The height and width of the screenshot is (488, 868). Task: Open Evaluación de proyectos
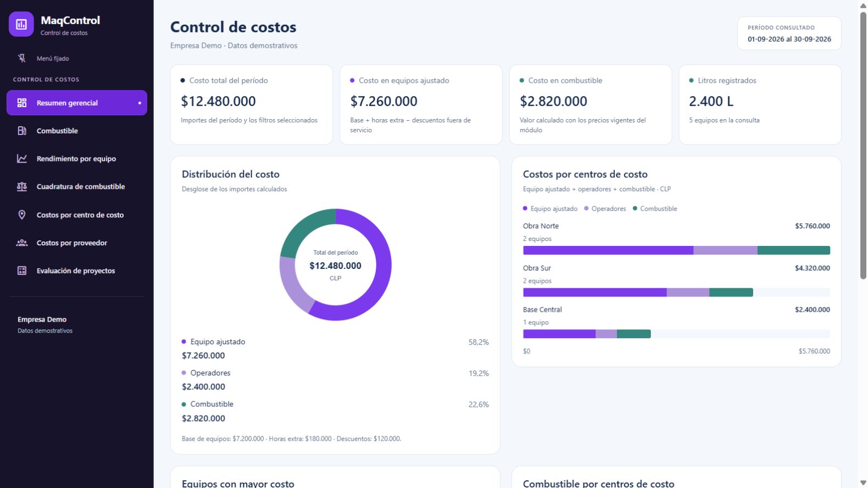(77, 271)
